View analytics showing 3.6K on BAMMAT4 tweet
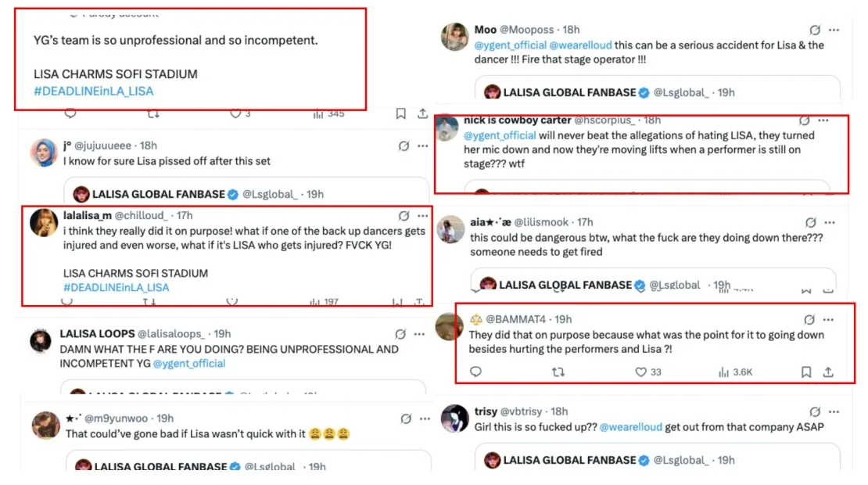868x485 pixels. coord(735,372)
